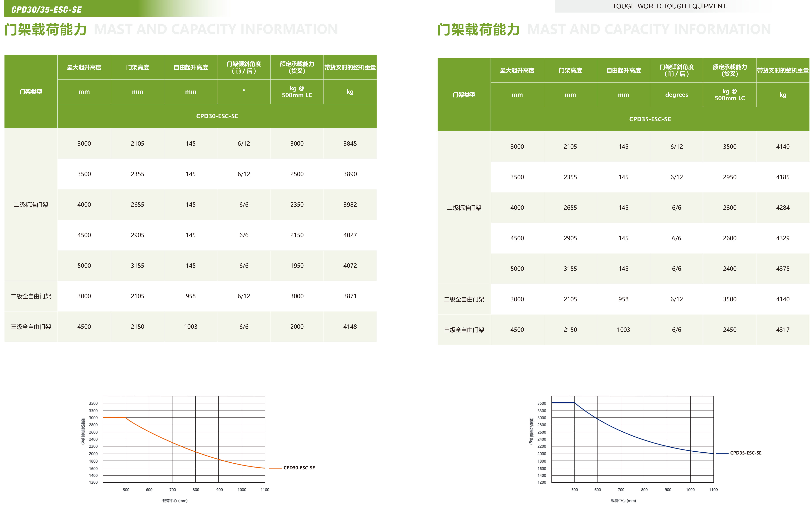Image resolution: width=812 pixels, height=527 pixels.
Task: Click the 4317 weight value in right table
Action: (783, 330)
